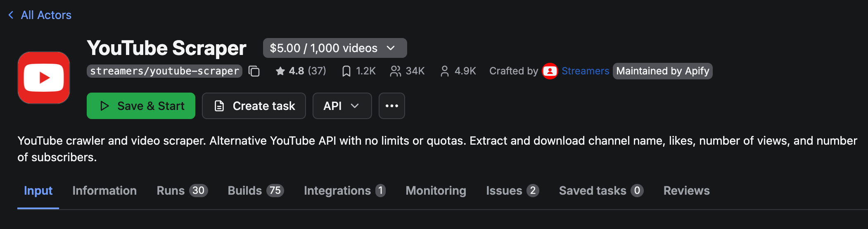Viewport: 868px width, 229px height.
Task: Click the YouTube Scraper title heading
Action: (166, 48)
